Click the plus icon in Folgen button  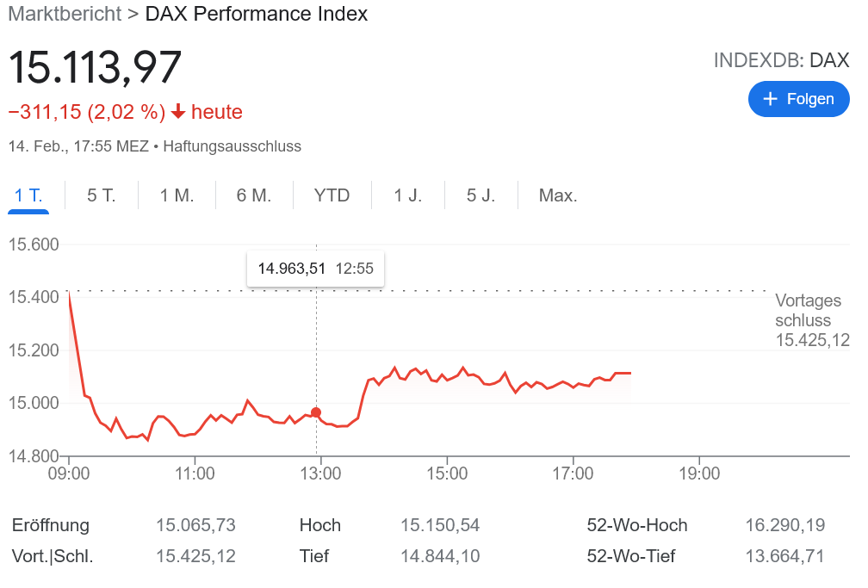pyautogui.click(x=770, y=99)
